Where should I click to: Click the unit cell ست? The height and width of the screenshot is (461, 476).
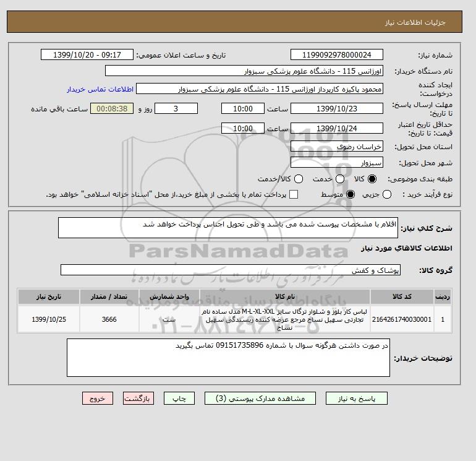[169, 319]
